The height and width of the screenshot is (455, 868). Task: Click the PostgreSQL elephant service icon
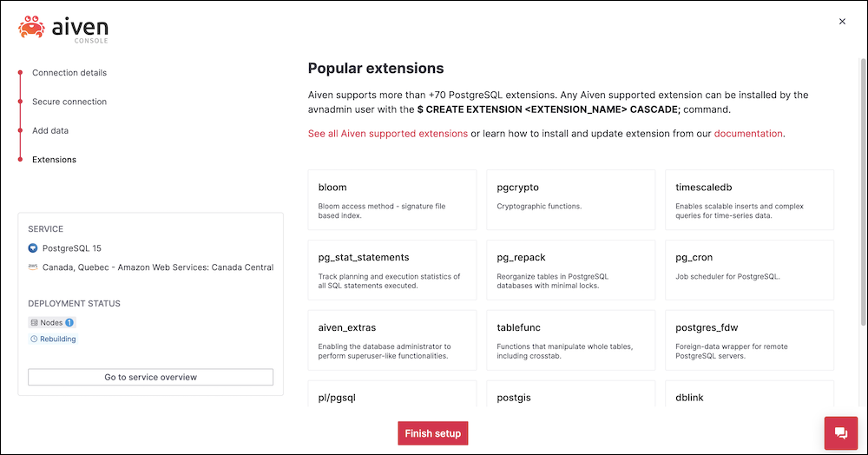coord(33,248)
